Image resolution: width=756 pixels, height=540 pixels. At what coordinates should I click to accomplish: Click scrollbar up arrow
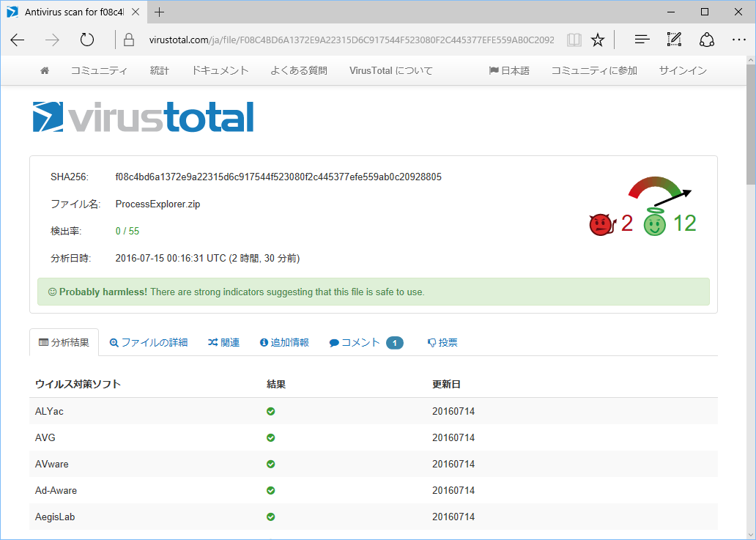pos(751,60)
